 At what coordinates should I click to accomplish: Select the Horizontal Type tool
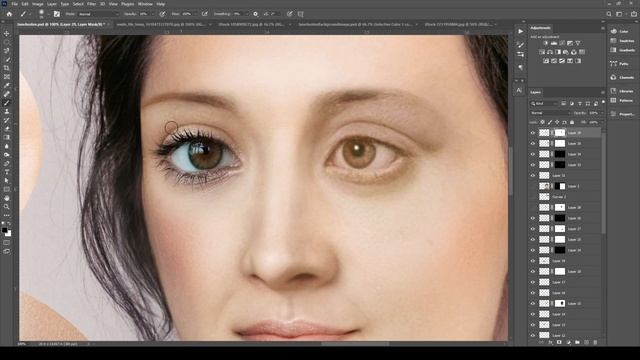point(7,172)
